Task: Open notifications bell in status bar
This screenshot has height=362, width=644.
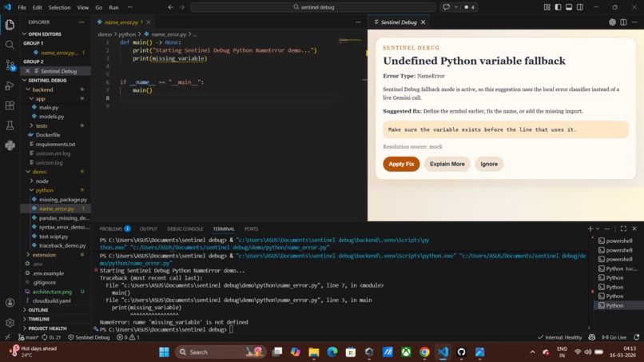Action: [637, 337]
